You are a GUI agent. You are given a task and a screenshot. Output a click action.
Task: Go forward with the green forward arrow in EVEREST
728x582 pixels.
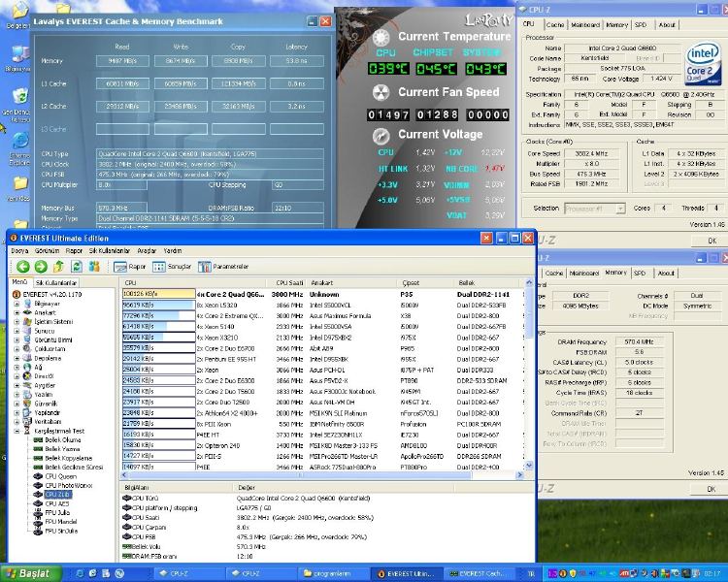point(41,267)
